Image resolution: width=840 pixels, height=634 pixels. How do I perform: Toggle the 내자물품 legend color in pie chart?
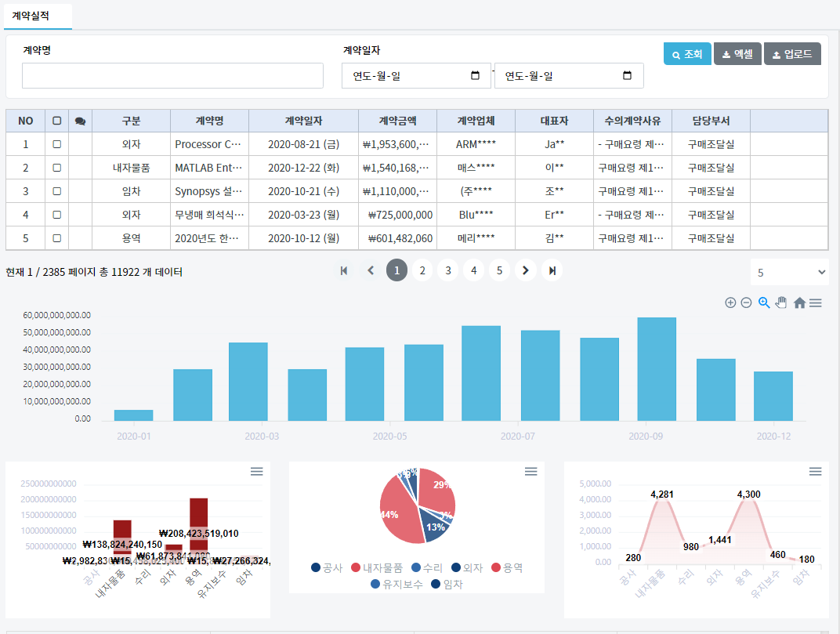point(355,567)
